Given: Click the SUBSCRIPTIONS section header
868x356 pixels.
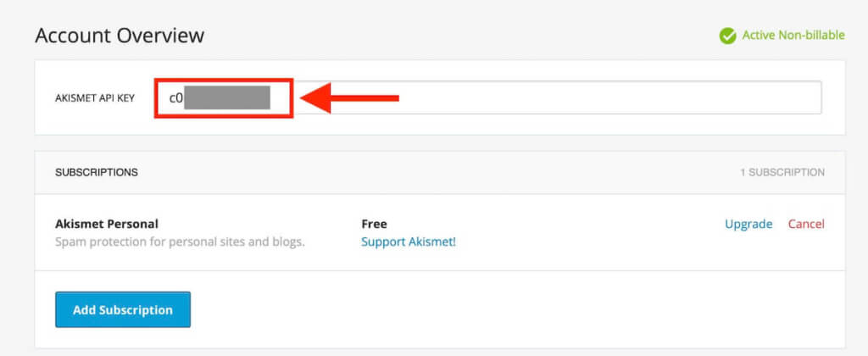Looking at the screenshot, I should [x=97, y=173].
